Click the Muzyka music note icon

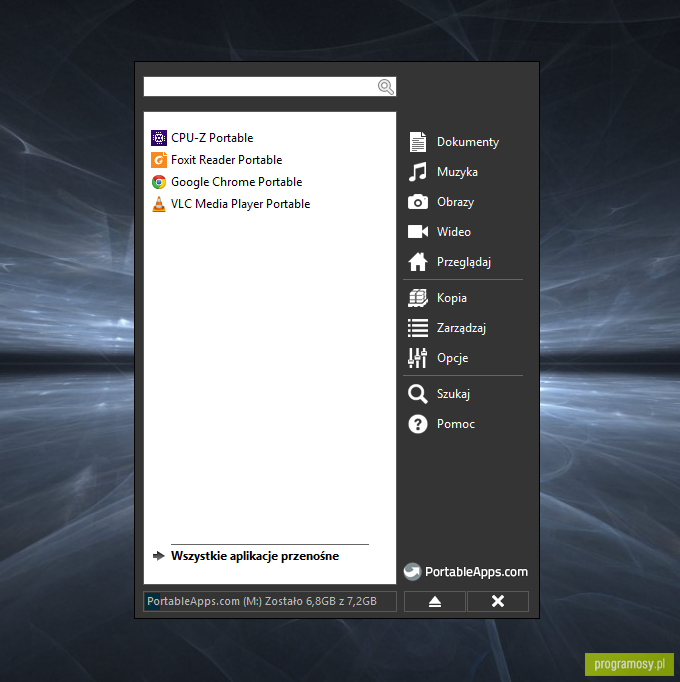418,172
